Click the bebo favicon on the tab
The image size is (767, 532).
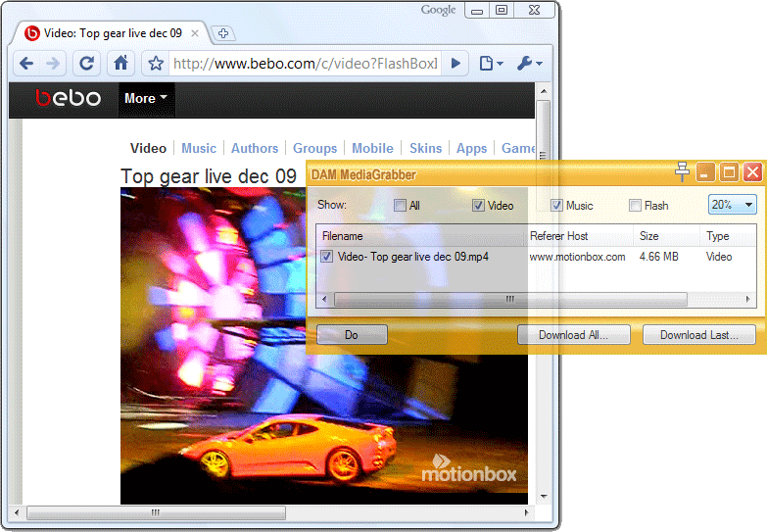[32, 33]
